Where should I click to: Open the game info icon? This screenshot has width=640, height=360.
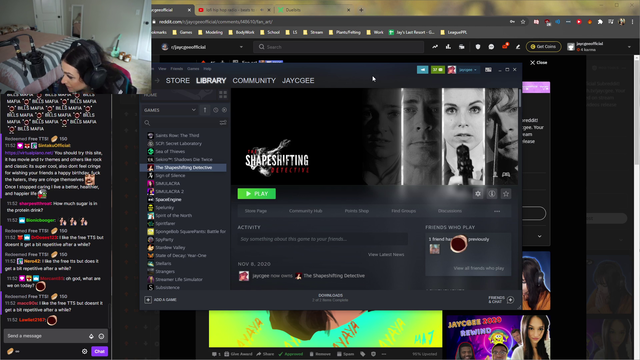tap(492, 194)
